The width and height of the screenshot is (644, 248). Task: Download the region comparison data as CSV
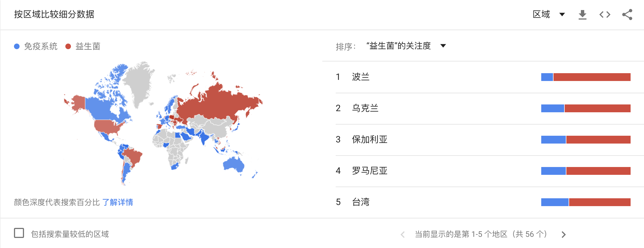click(x=582, y=15)
